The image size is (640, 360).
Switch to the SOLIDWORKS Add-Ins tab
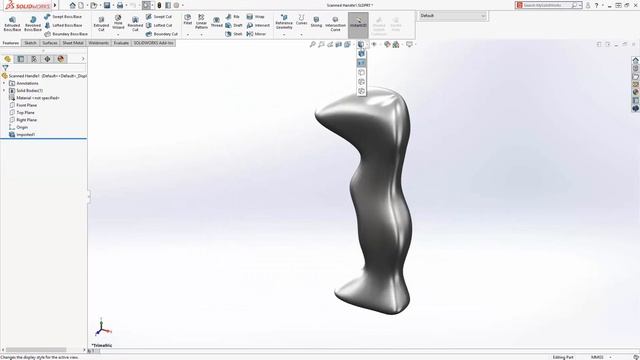[153, 43]
